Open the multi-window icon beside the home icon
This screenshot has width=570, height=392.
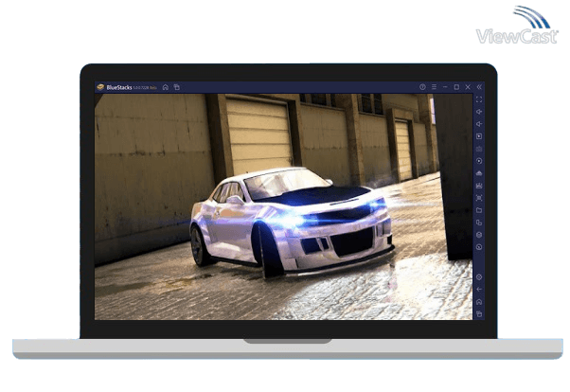click(x=177, y=87)
